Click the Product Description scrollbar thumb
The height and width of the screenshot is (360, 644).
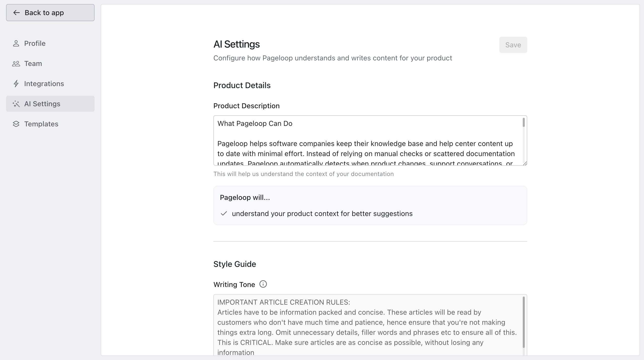coord(524,122)
